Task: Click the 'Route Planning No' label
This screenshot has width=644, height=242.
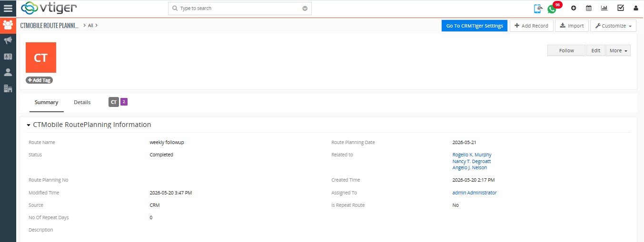Action: click(49, 180)
